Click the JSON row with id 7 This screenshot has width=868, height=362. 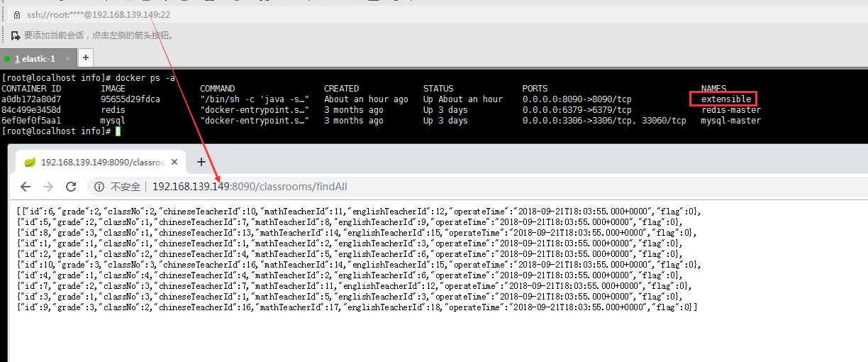tap(357, 286)
